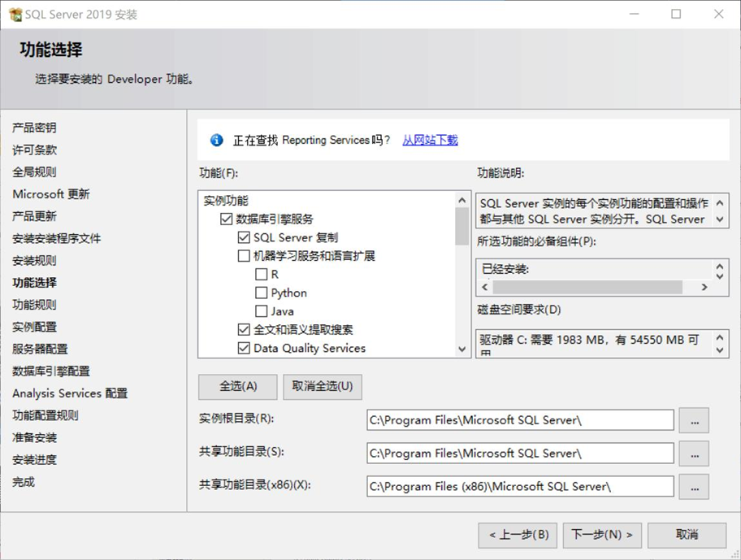Click the prerequisites horizontal scrollbar thumb
Image resolution: width=741 pixels, height=560 pixels.
point(587,287)
